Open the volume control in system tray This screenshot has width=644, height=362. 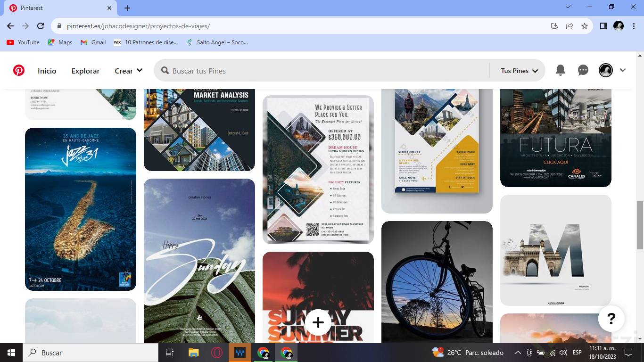click(x=563, y=353)
